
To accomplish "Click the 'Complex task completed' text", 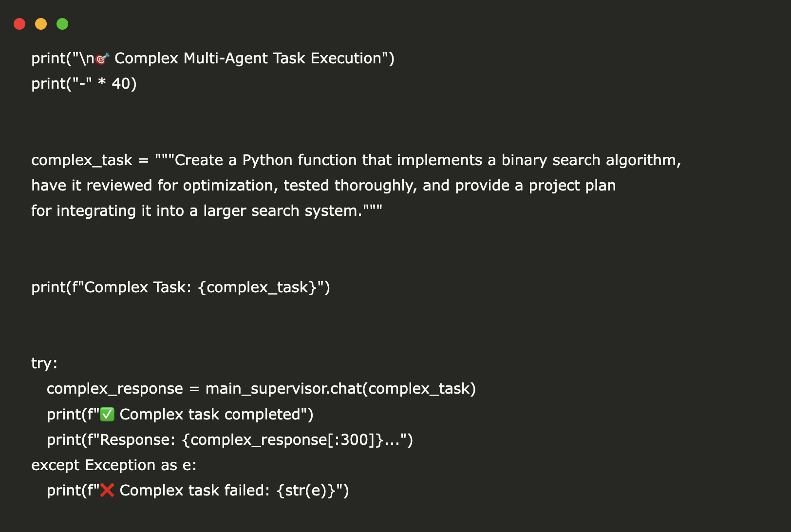I will pos(209,415).
